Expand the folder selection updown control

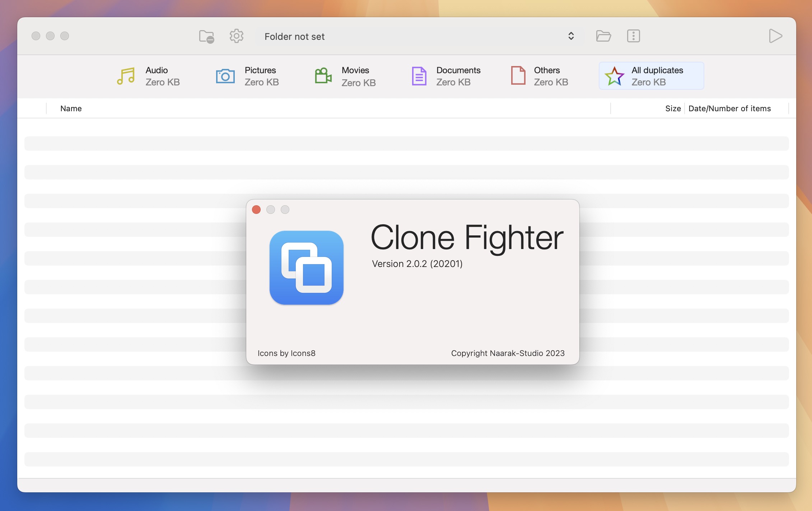tap(569, 36)
